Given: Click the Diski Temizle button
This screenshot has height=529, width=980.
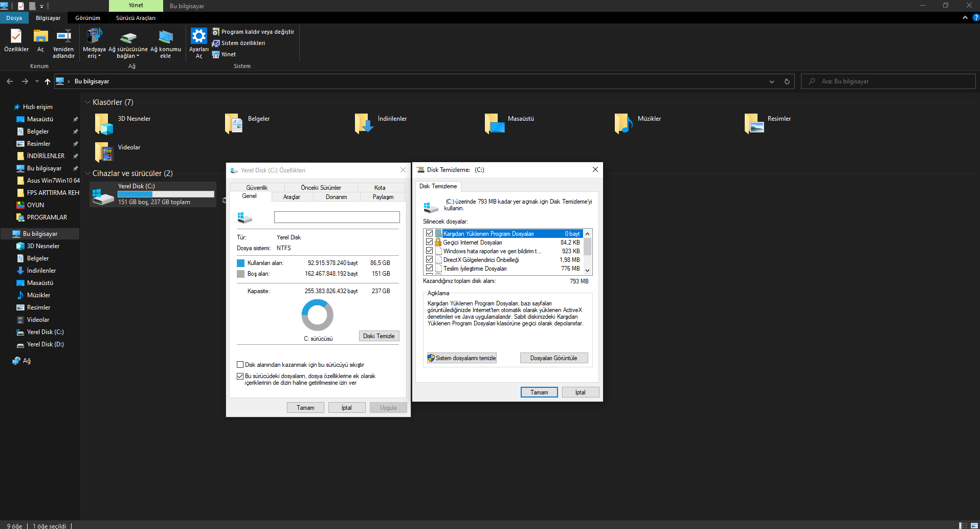Looking at the screenshot, I should click(379, 336).
